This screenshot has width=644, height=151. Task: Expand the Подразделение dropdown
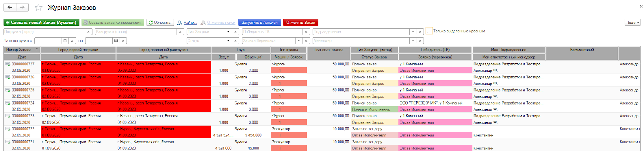pyautogui.click(x=413, y=32)
